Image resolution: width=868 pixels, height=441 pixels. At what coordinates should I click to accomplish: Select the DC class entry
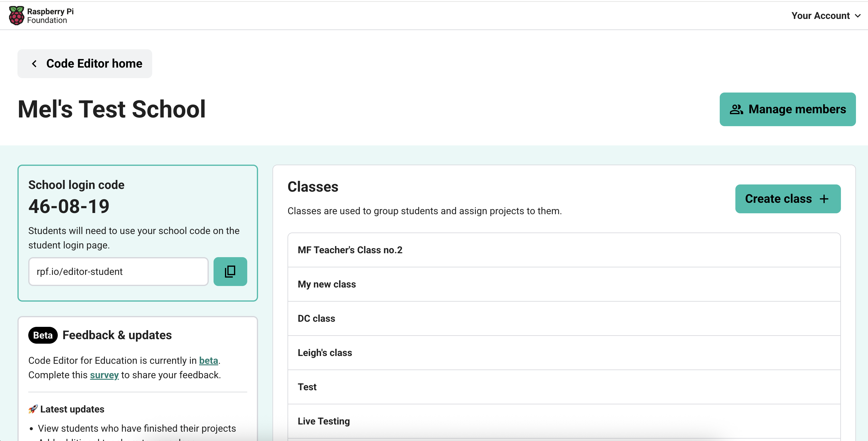point(316,318)
